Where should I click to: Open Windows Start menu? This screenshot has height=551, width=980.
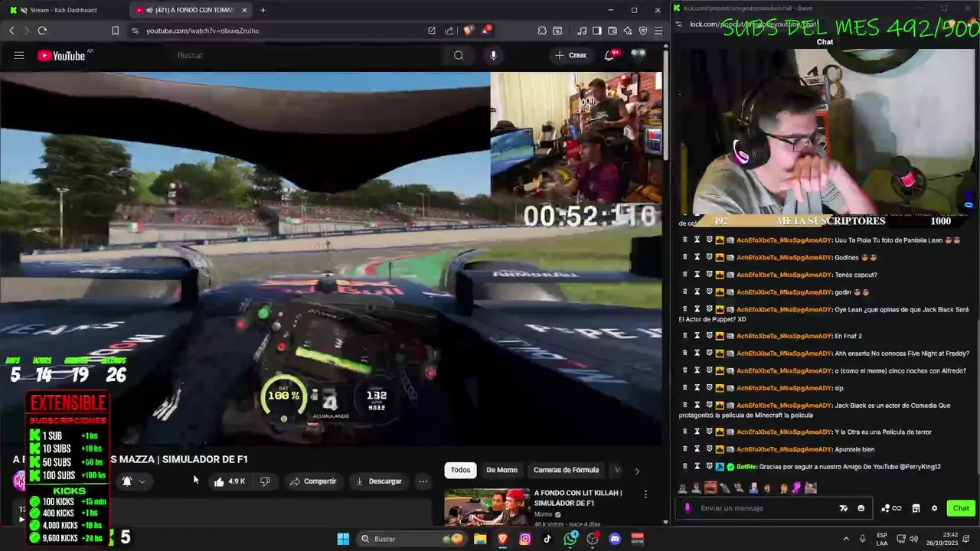click(343, 539)
